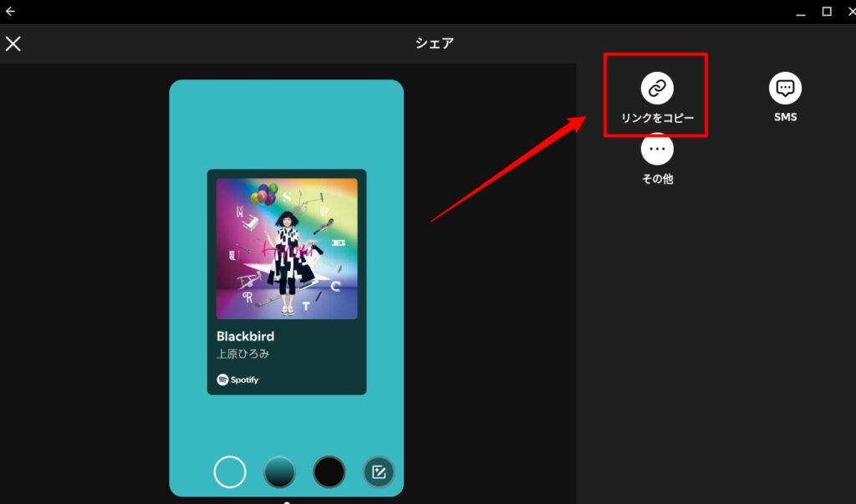Copy the share link via the chain icon
The image size is (856, 504).
click(657, 88)
